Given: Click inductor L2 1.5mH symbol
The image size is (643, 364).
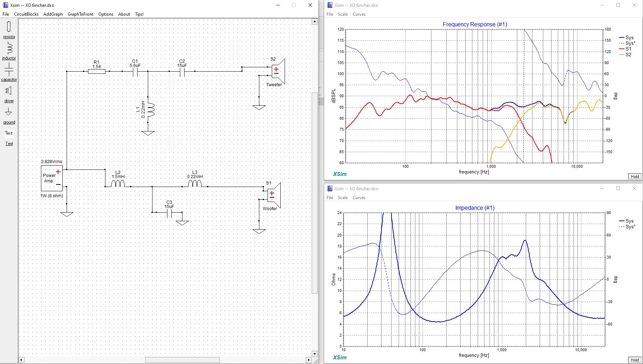Looking at the screenshot, I should 118,183.
